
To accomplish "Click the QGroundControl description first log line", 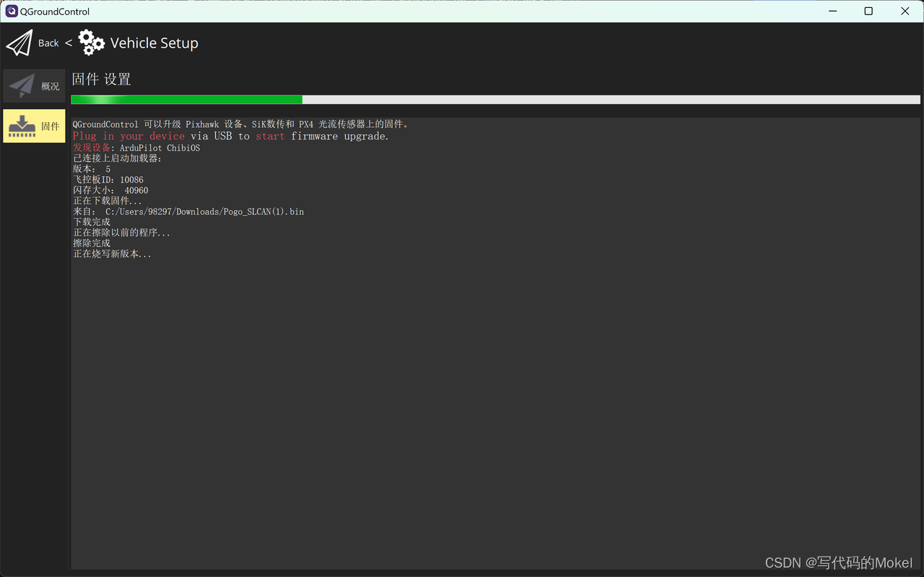I will pos(241,124).
